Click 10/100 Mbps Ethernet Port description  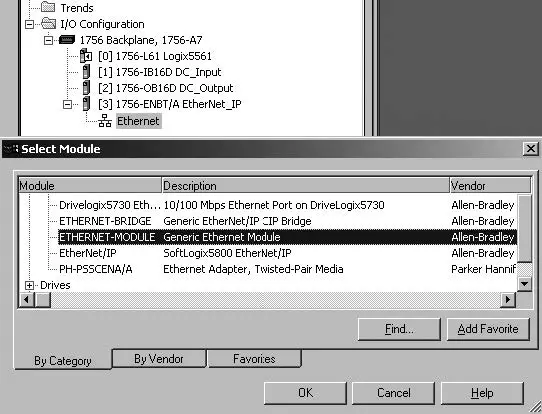pyautogui.click(x=273, y=205)
